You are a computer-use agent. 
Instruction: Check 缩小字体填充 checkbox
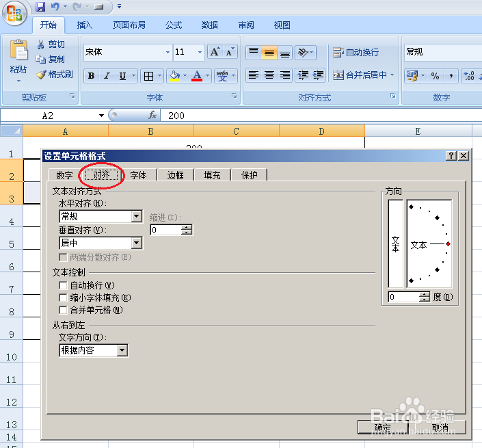[x=63, y=298]
